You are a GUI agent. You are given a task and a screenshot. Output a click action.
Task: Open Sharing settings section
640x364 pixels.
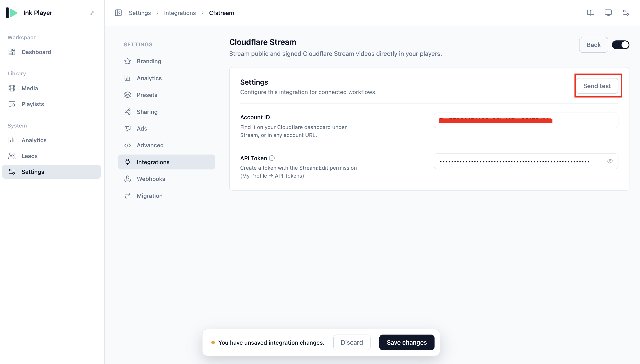click(166, 112)
